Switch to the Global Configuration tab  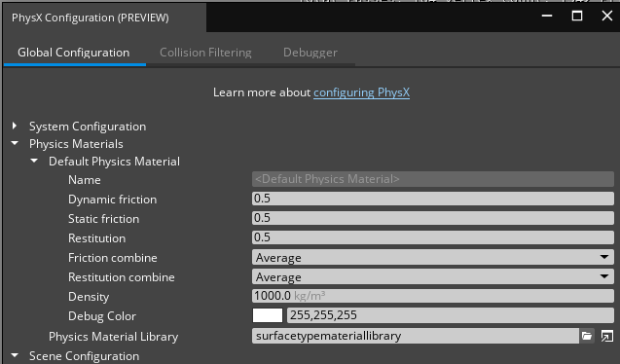click(x=74, y=53)
